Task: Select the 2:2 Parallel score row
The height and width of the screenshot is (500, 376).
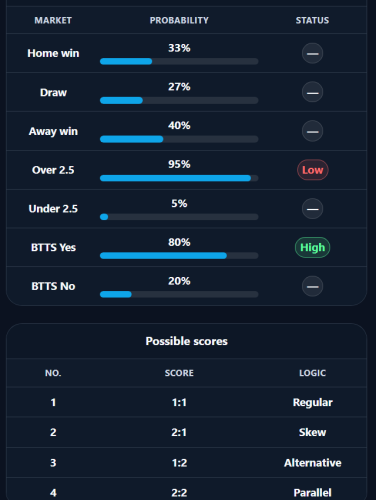Action: click(187, 489)
